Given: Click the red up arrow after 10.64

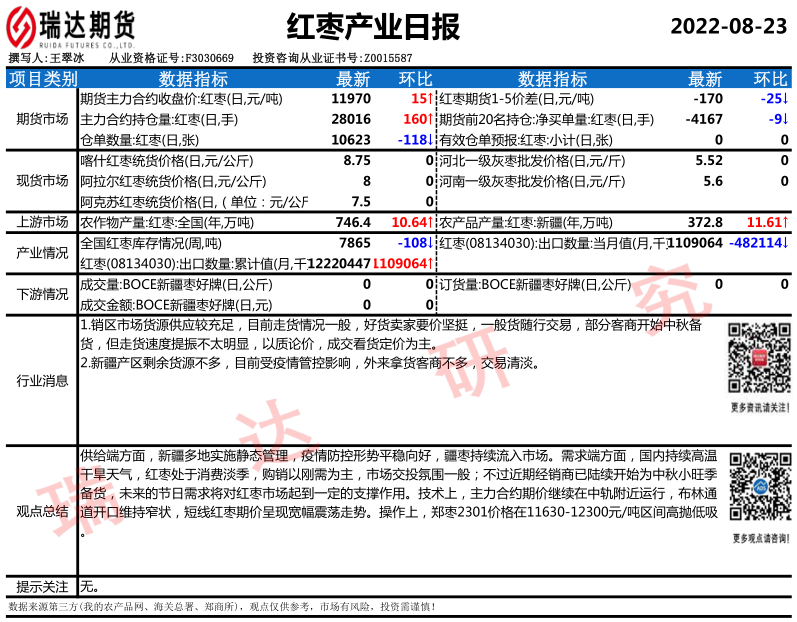Looking at the screenshot, I should (430, 221).
